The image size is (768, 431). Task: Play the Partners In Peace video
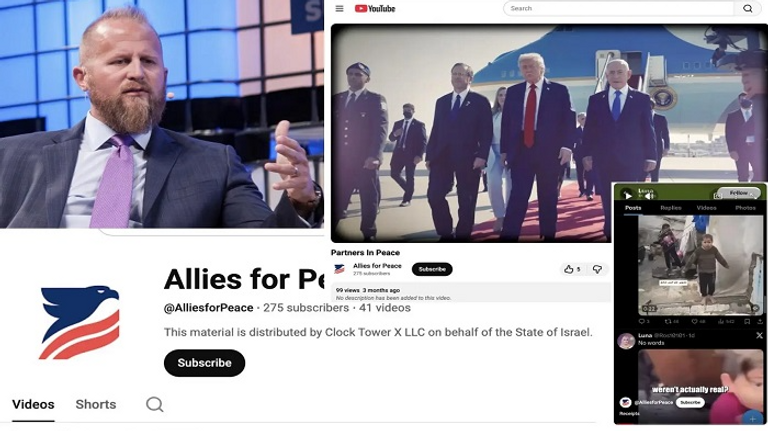tap(471, 133)
